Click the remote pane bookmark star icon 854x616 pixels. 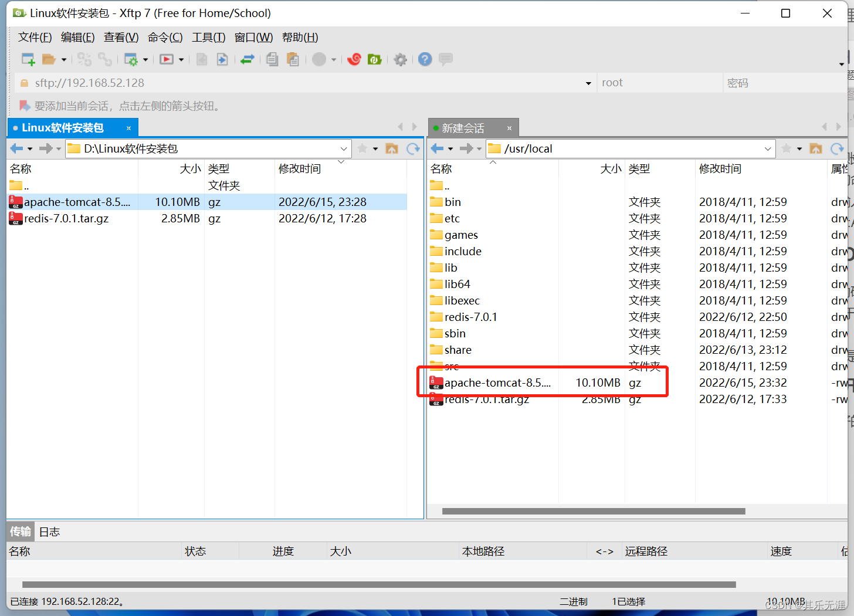coord(787,149)
